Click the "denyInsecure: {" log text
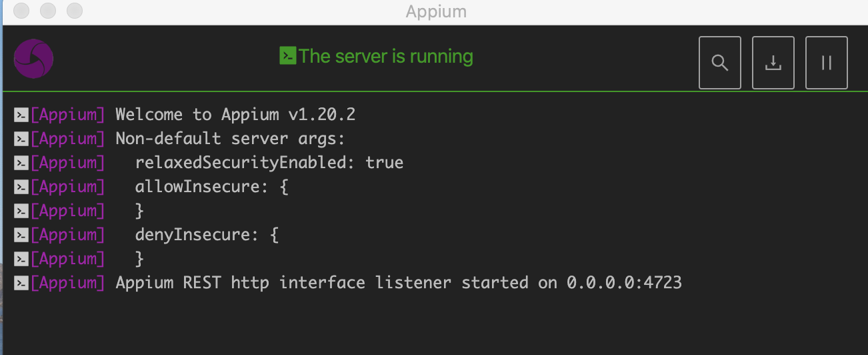 206,235
